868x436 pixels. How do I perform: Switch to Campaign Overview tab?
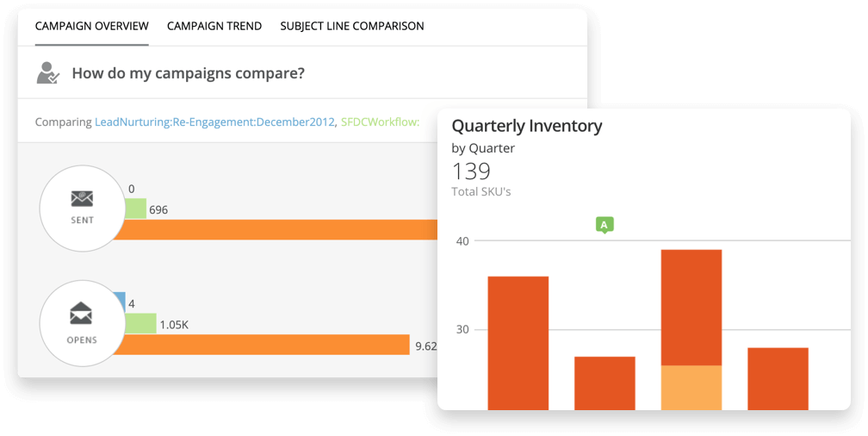tap(91, 26)
